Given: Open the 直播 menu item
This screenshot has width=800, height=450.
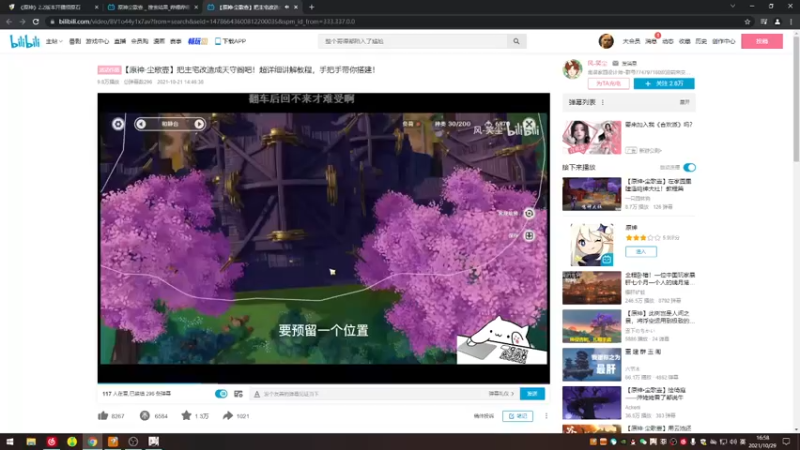Looking at the screenshot, I should pos(120,41).
